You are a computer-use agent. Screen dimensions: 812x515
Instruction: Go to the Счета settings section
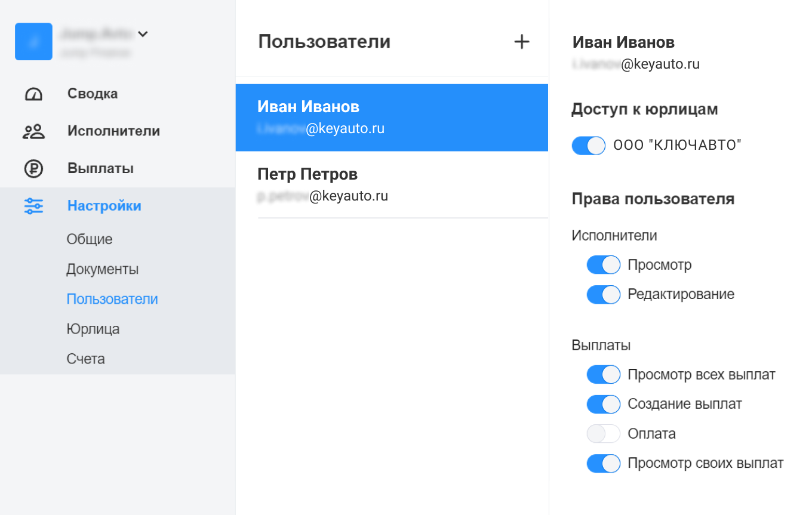(x=86, y=359)
